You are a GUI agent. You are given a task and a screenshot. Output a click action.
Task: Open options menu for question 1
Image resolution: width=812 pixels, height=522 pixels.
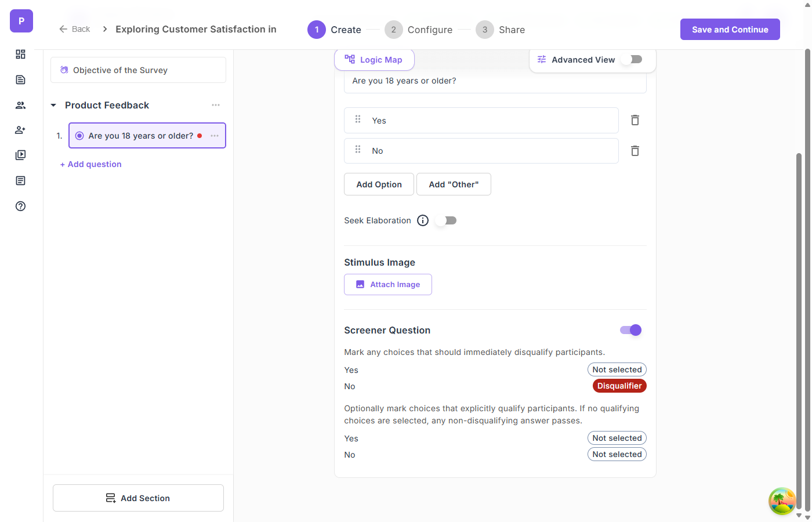(215, 136)
